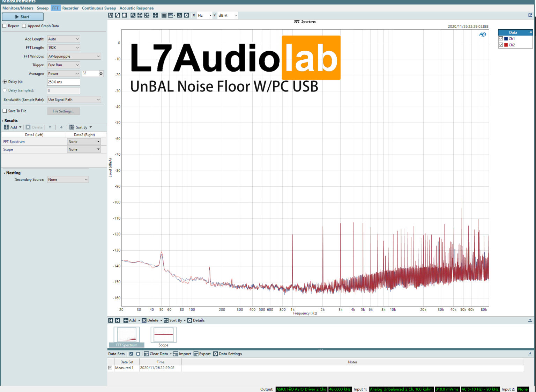
Task: Click the Export data sets button
Action: click(x=202, y=354)
